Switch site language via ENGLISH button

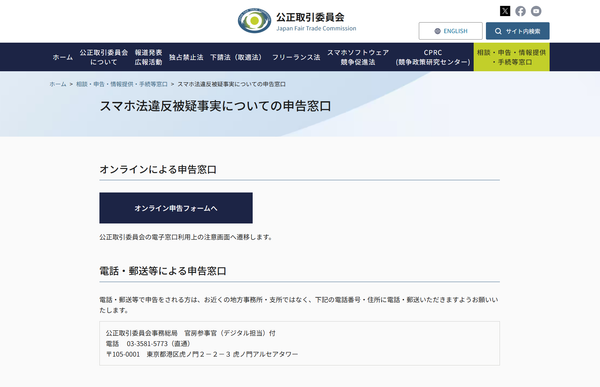(450, 31)
